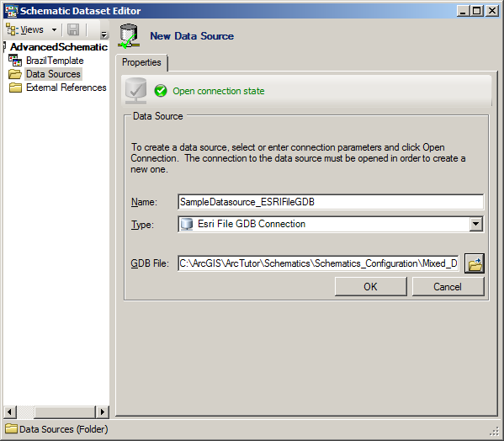Click the Save disk icon in toolbar
The image size is (504, 441).
[73, 30]
